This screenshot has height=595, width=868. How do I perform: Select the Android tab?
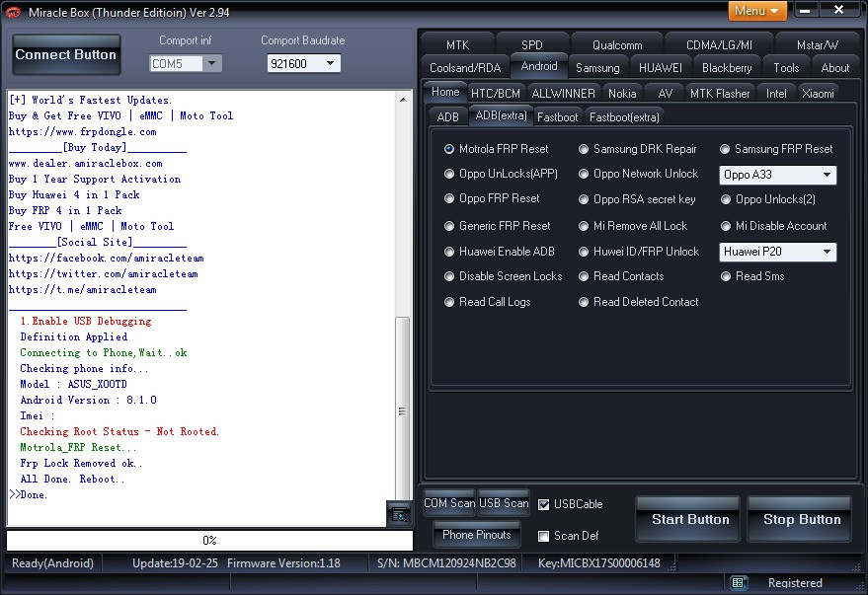tap(539, 66)
